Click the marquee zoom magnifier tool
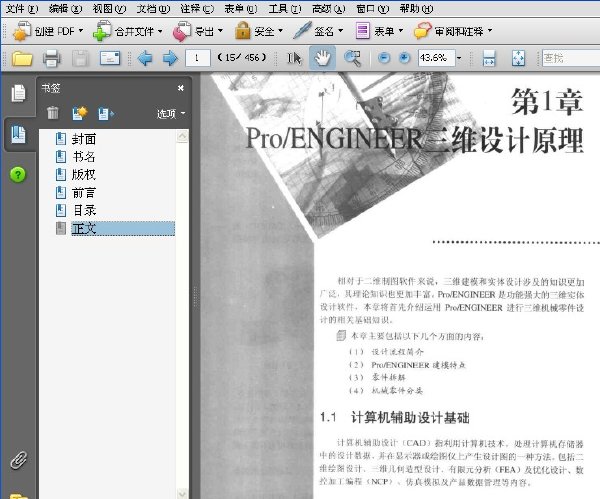 pyautogui.click(x=352, y=58)
